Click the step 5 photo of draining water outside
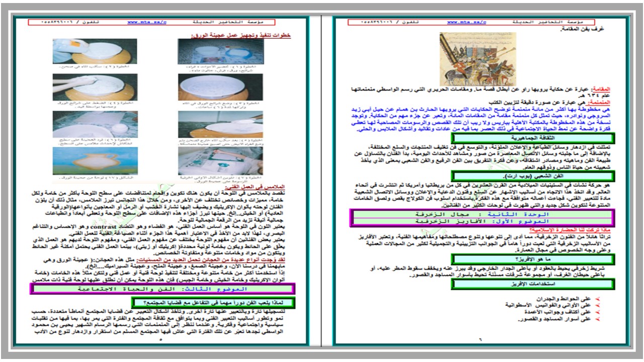 coord(221,124)
